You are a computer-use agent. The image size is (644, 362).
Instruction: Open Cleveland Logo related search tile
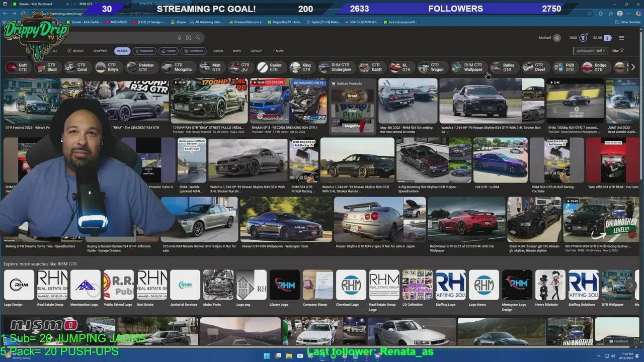pyautogui.click(x=351, y=285)
